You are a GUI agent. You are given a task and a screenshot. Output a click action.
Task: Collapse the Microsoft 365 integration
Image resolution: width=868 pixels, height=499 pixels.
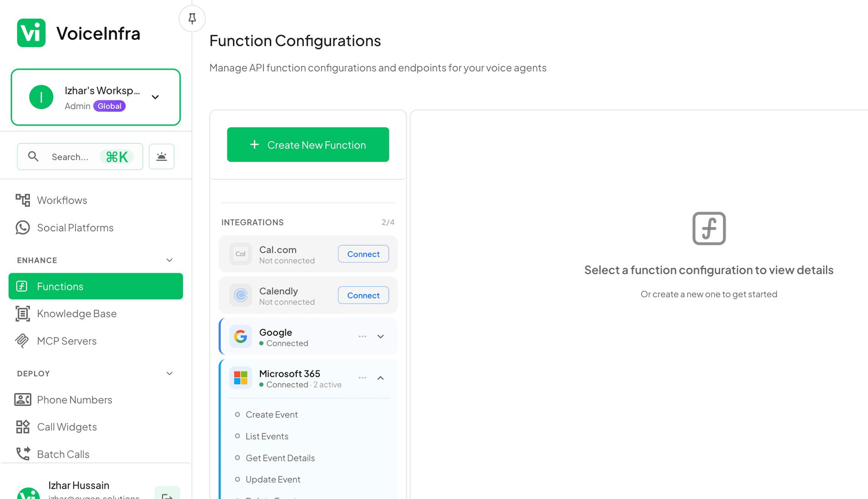(x=381, y=378)
